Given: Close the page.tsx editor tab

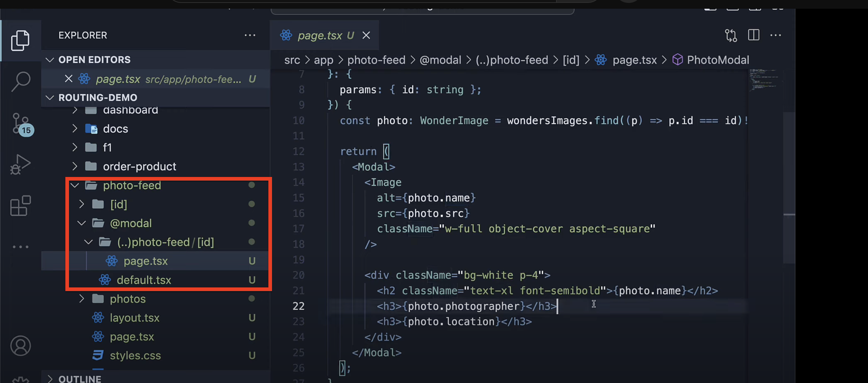Looking at the screenshot, I should [x=366, y=35].
